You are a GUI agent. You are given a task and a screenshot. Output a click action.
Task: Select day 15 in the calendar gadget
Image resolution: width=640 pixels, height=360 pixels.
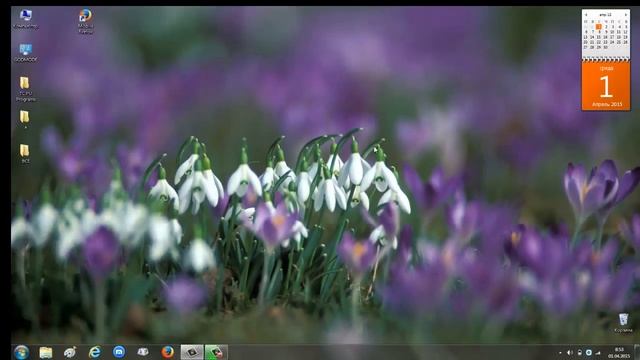[599, 37]
